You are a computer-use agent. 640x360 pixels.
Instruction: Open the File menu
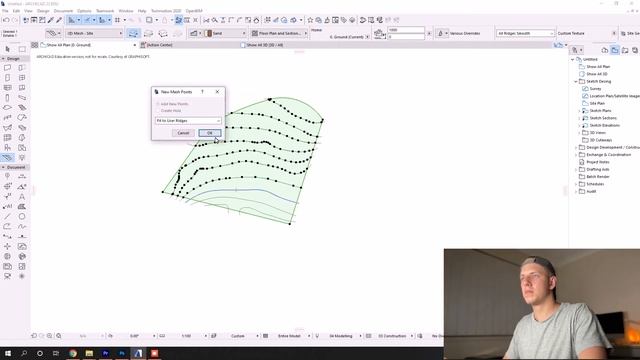tap(5, 11)
